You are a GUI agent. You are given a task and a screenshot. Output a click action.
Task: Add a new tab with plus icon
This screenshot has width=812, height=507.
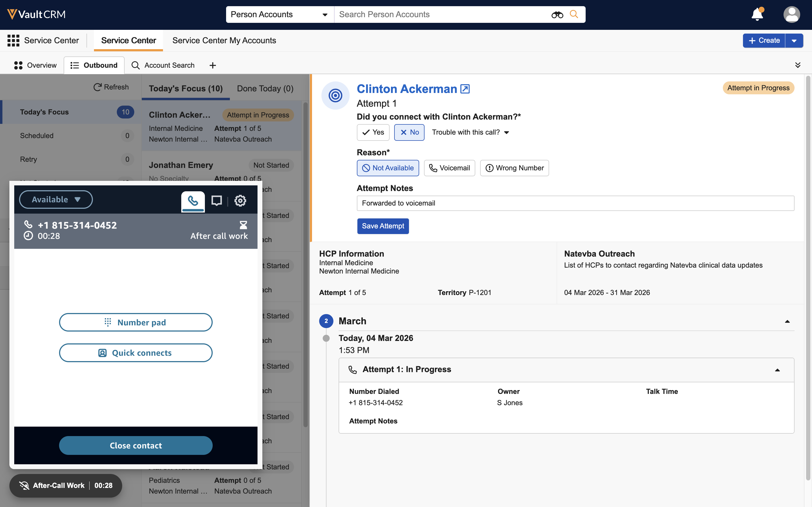[212, 65]
